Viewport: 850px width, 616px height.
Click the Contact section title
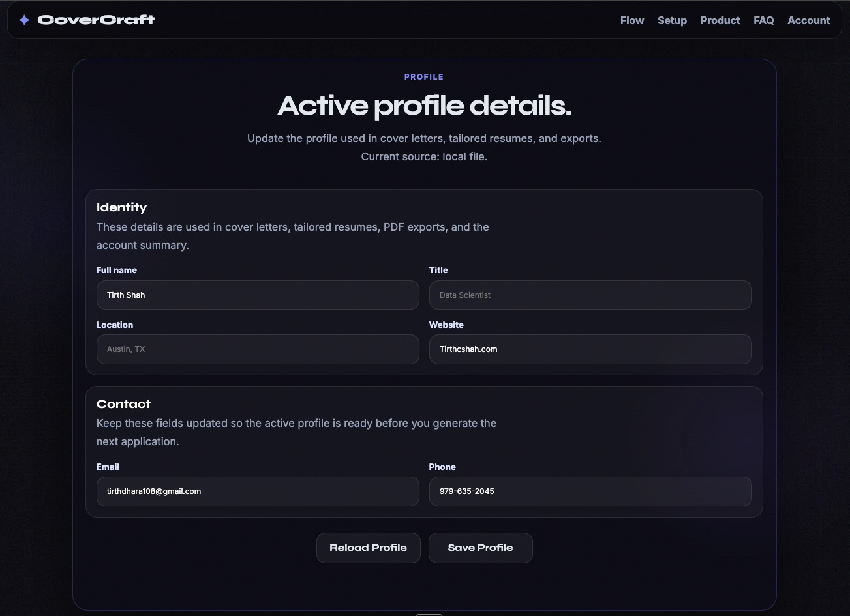123,404
